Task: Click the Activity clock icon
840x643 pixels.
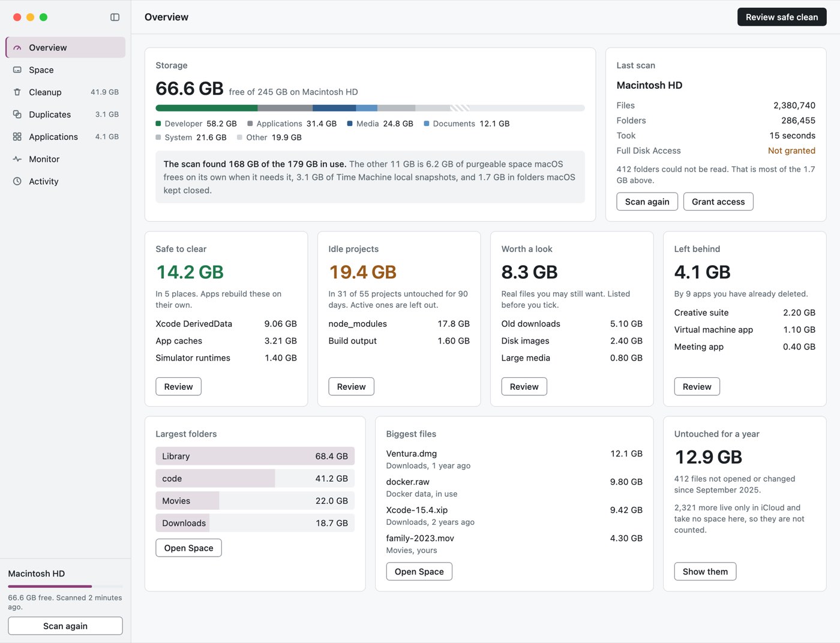Action: pyautogui.click(x=17, y=181)
